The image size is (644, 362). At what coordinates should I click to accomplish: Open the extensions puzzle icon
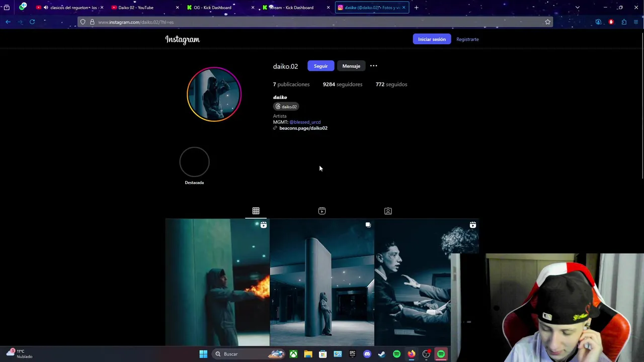[x=624, y=22]
